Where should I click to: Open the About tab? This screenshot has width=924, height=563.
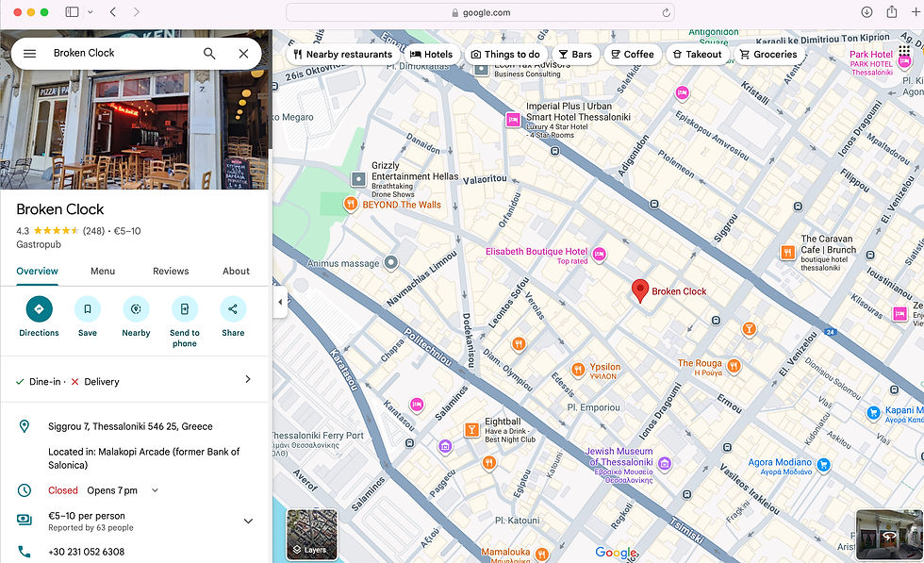click(236, 272)
